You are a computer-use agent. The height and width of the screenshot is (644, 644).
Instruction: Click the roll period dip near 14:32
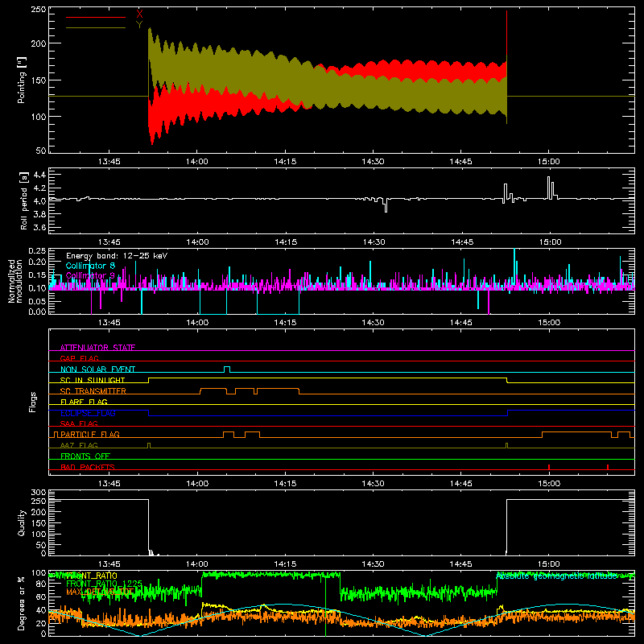[x=386, y=205]
